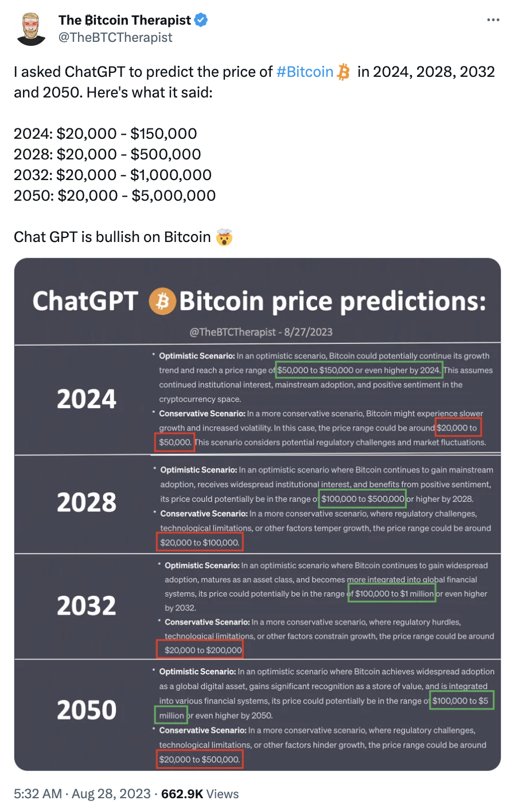Open the @TheBTCTherapist handle under the name

click(x=115, y=37)
